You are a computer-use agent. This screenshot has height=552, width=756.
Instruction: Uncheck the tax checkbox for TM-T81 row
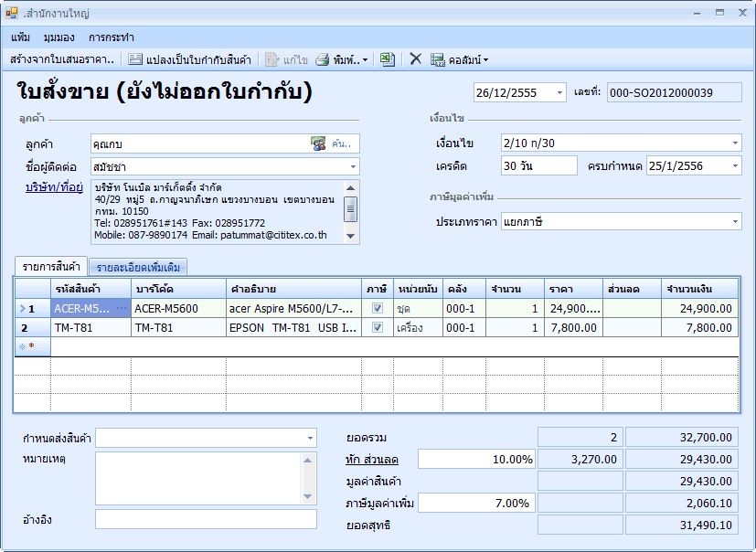click(378, 327)
